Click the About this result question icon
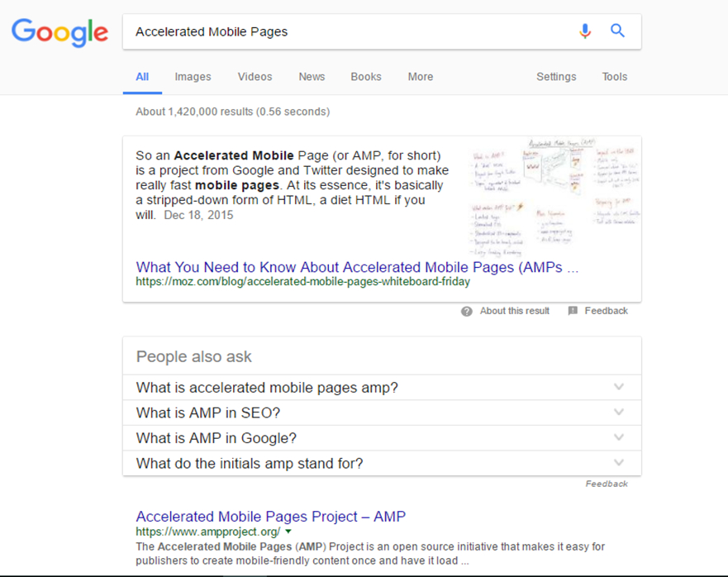 467,312
